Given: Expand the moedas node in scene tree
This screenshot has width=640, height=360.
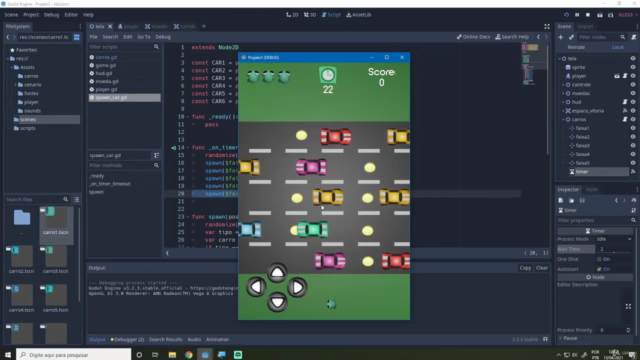Looking at the screenshot, I should click(563, 93).
